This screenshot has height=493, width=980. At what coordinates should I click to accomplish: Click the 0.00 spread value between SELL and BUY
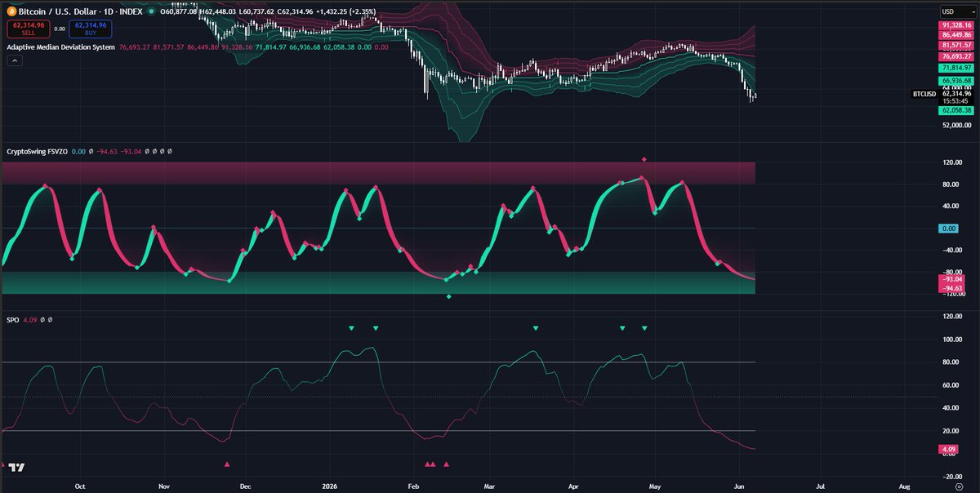(59, 29)
